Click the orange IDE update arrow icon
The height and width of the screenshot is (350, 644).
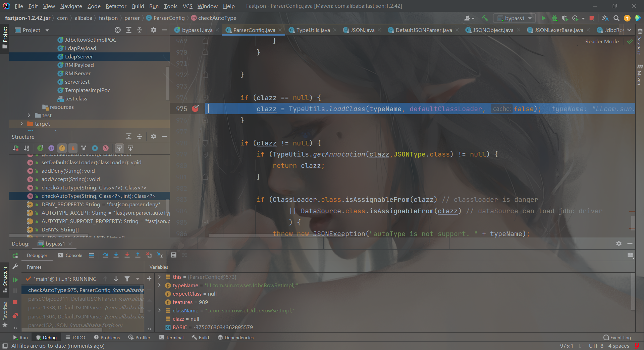[627, 18]
